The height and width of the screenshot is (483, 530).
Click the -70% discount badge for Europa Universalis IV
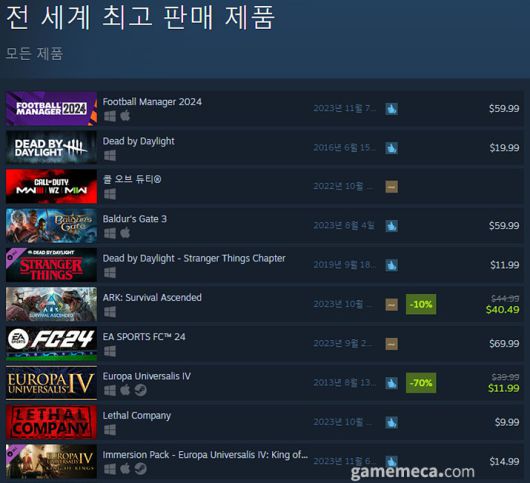point(421,383)
